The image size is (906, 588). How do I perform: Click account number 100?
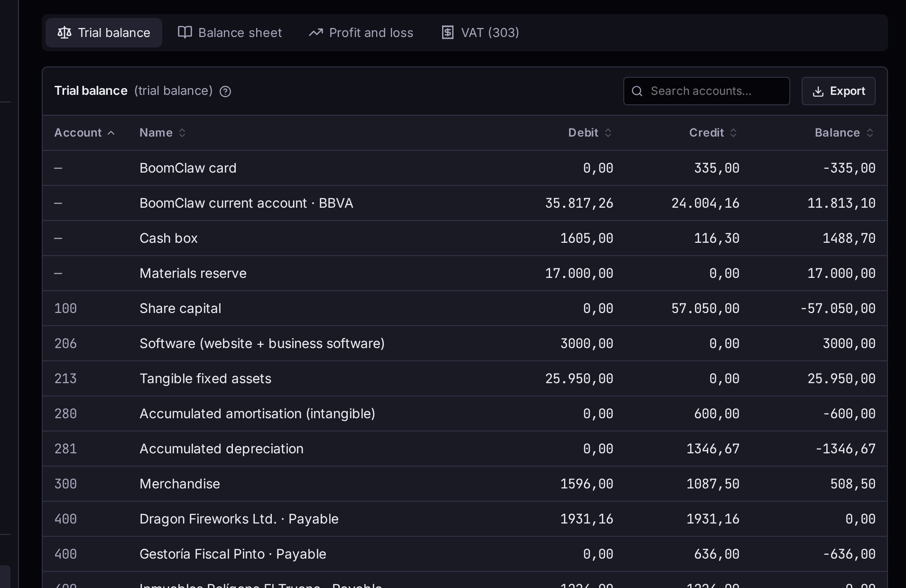[x=65, y=309]
